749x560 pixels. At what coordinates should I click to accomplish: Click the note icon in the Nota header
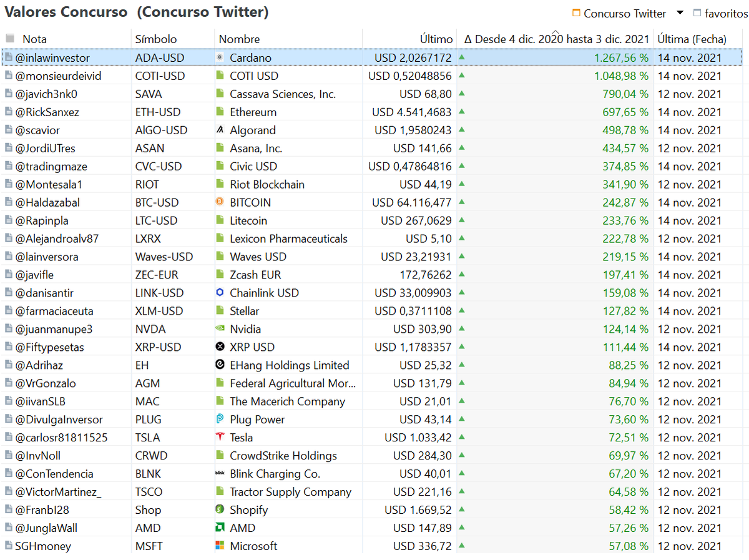point(10,39)
